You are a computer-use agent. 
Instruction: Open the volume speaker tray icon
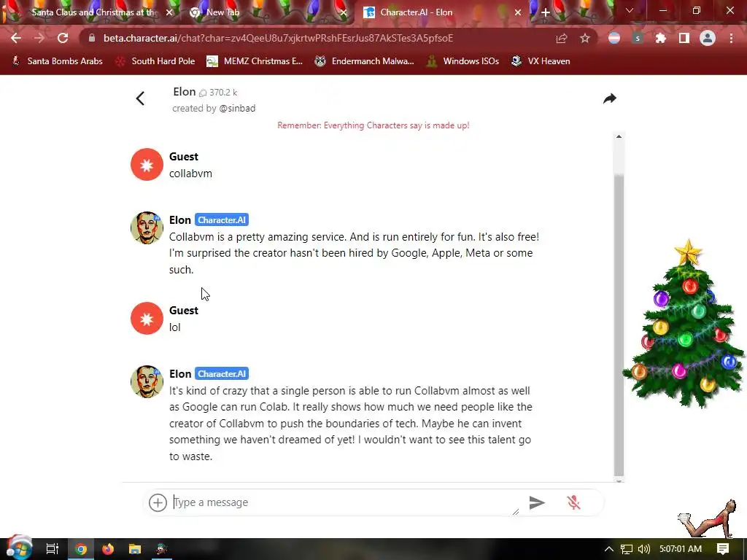point(643,549)
